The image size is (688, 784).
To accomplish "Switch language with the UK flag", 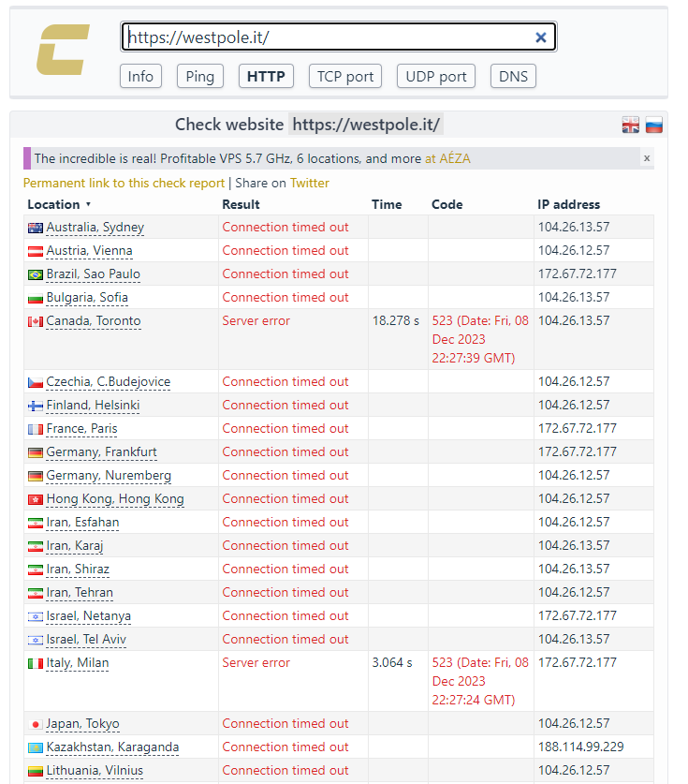I will [x=631, y=126].
